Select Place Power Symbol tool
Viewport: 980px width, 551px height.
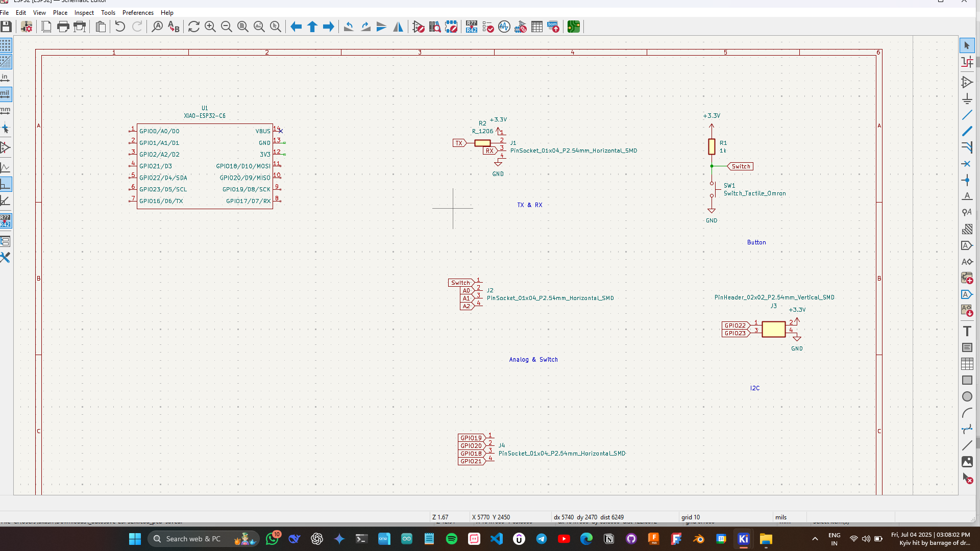967,98
